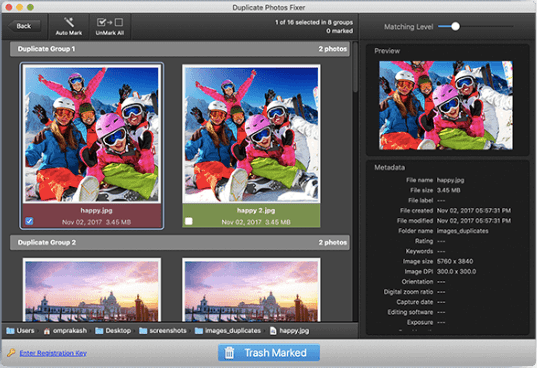Select the happy.jpg thumbnail in Group 1

(91, 134)
